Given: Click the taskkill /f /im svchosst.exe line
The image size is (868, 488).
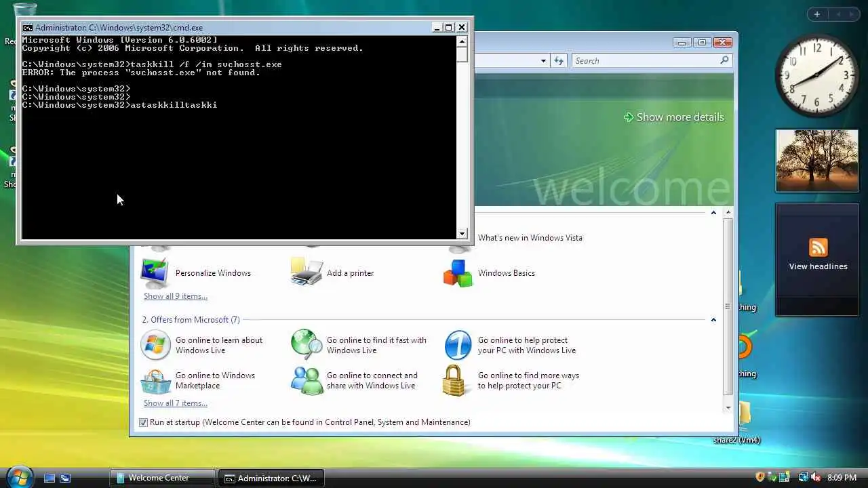Looking at the screenshot, I should [x=205, y=64].
